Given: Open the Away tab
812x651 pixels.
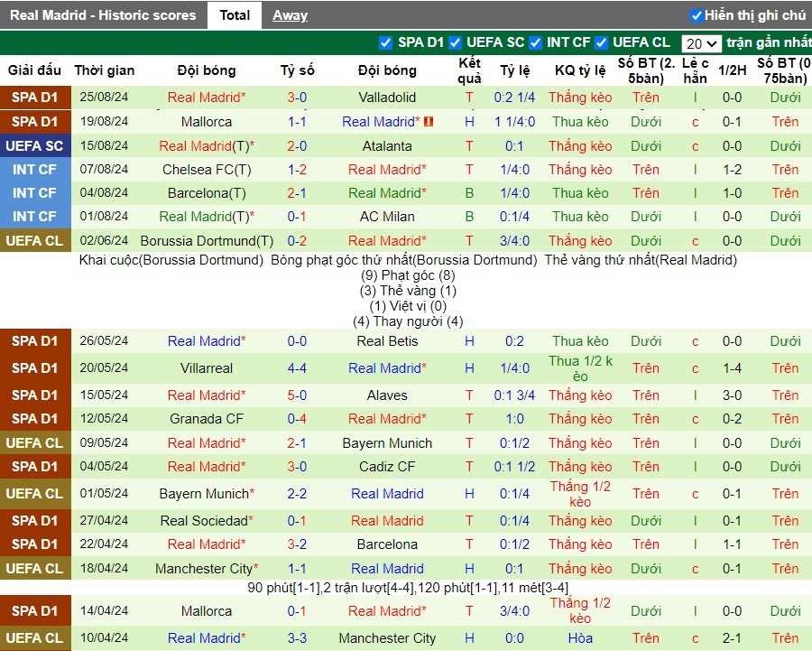Looking at the screenshot, I should pos(290,15).
